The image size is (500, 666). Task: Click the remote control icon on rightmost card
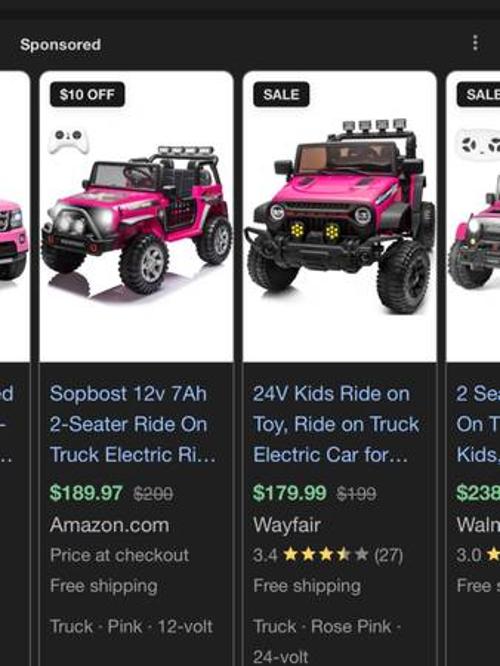pyautogui.click(x=478, y=144)
